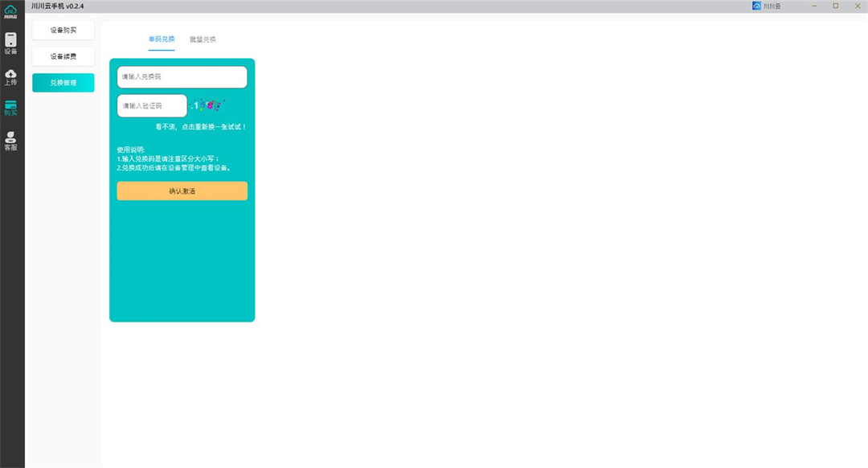The width and height of the screenshot is (868, 468).
Task: Switch to the 批量兑换 tab
Action: pyautogui.click(x=203, y=39)
